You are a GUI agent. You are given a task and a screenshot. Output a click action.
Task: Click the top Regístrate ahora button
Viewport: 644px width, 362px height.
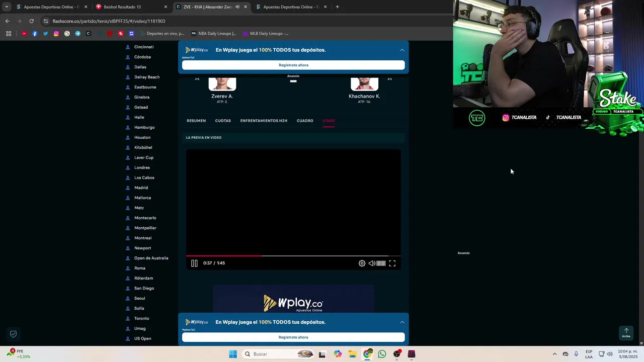(x=293, y=65)
